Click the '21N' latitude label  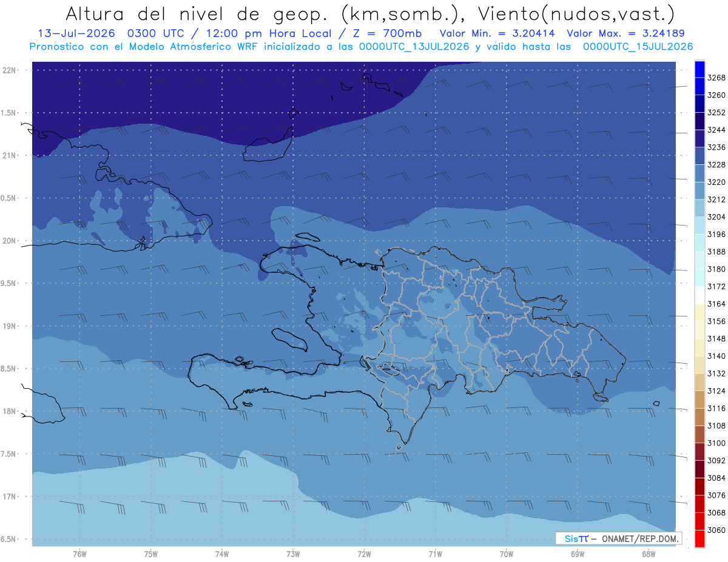[10, 155]
